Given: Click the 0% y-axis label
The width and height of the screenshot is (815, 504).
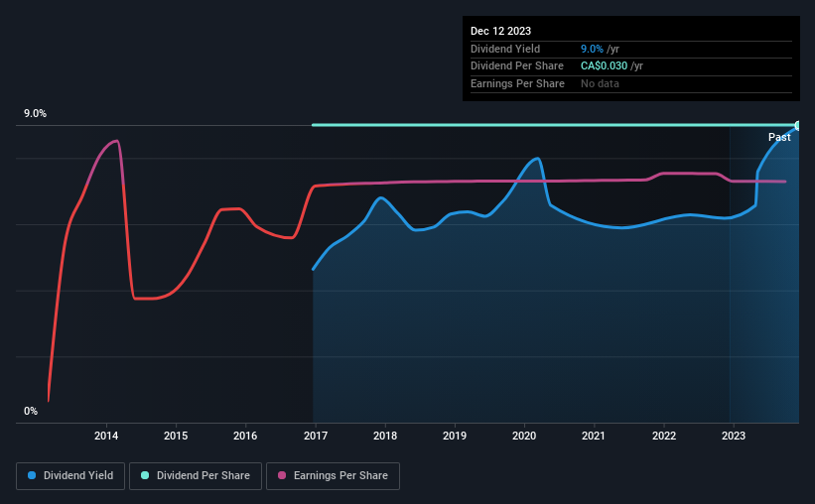Looking at the screenshot, I should coord(31,411).
